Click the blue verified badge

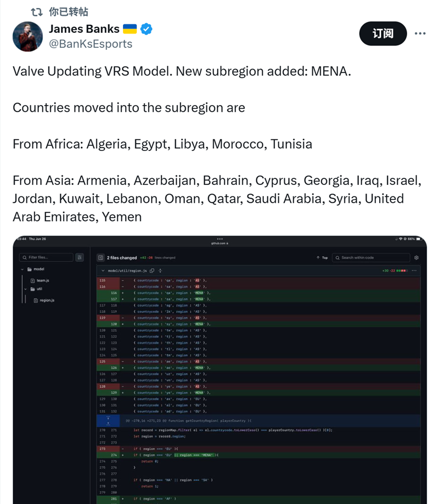(146, 29)
